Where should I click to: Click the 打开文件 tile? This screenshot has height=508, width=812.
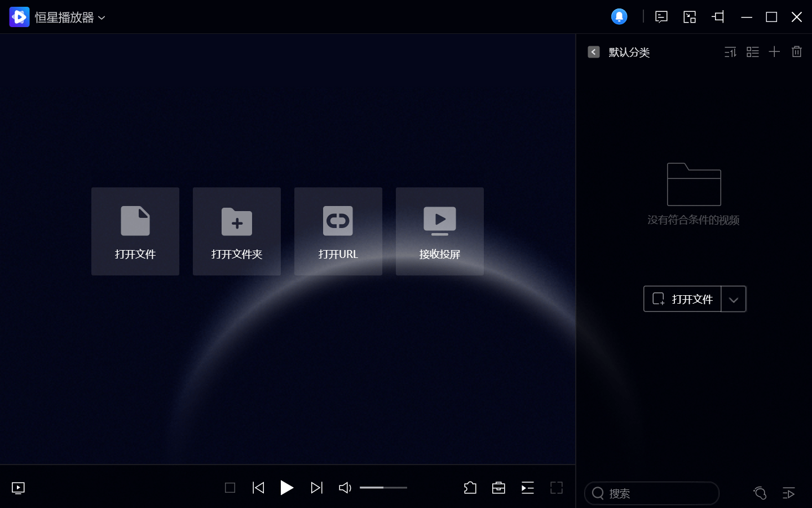coord(135,231)
